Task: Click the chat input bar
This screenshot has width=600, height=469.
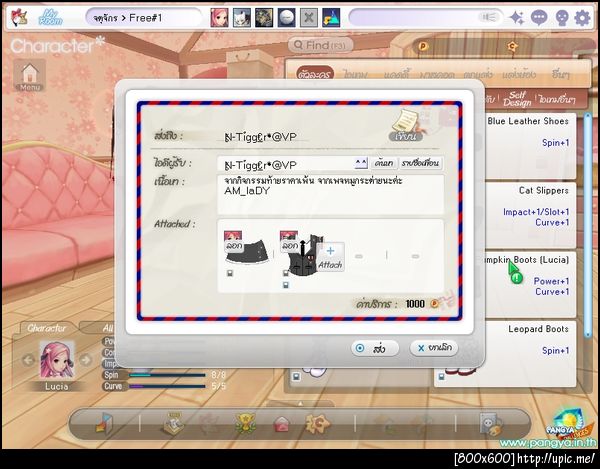Action: (x=426, y=18)
